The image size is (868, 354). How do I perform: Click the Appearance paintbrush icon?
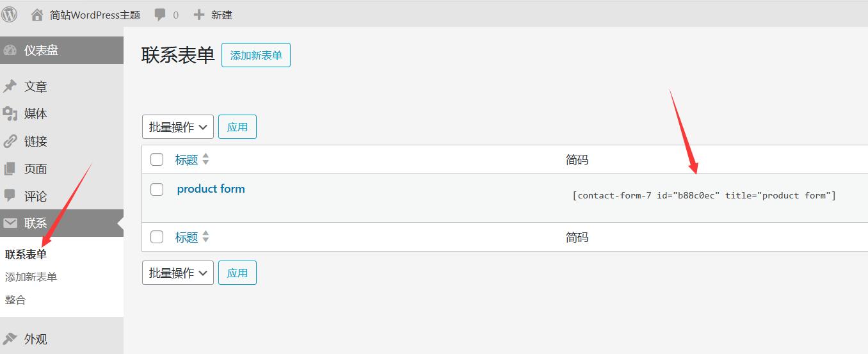tap(10, 339)
